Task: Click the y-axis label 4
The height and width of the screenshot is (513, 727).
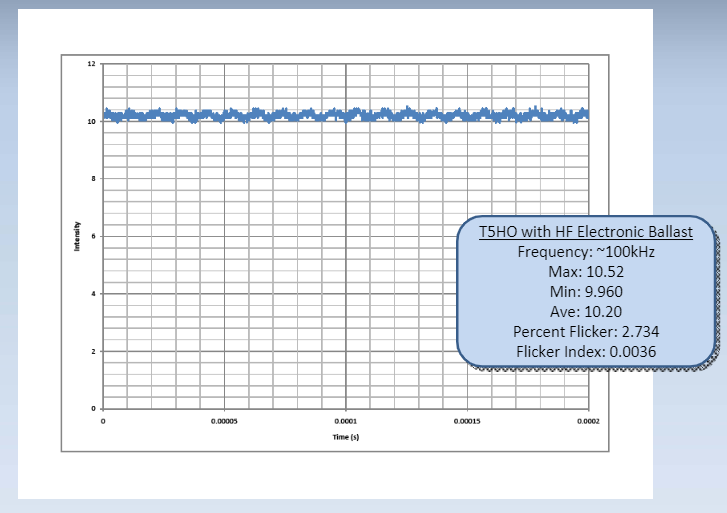Action: [94, 294]
